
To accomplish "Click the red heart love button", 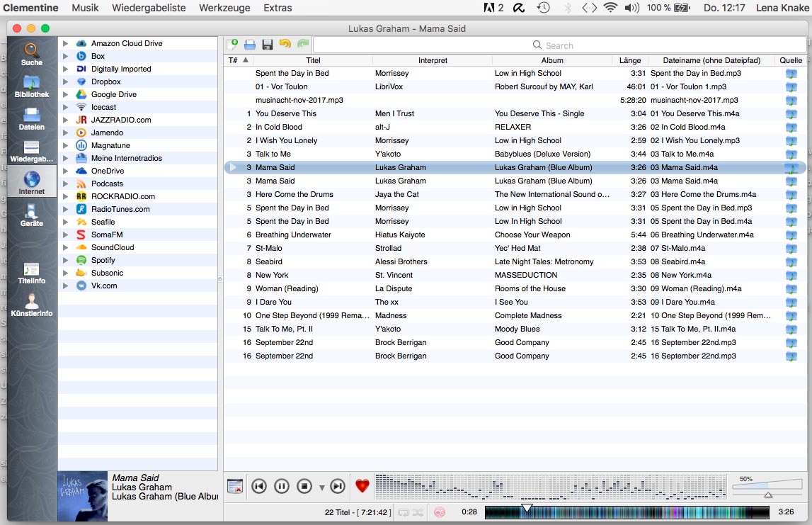I will coord(362,486).
